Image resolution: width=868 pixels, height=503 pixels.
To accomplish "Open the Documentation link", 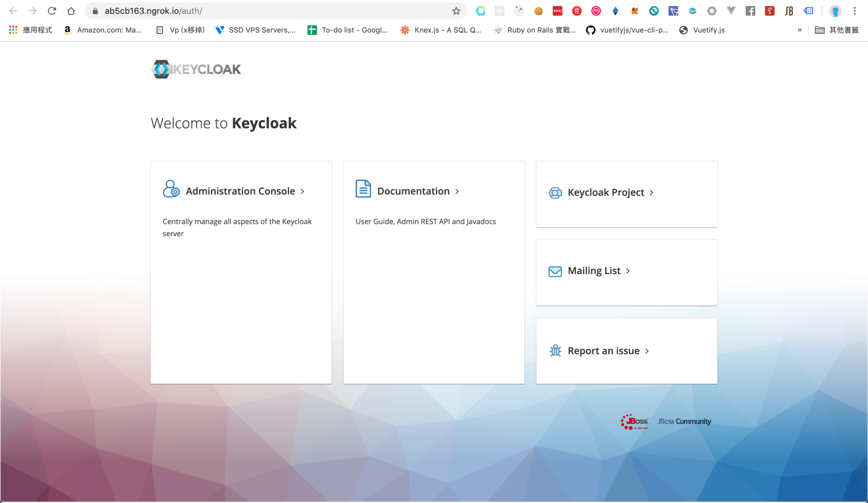I will point(413,191).
